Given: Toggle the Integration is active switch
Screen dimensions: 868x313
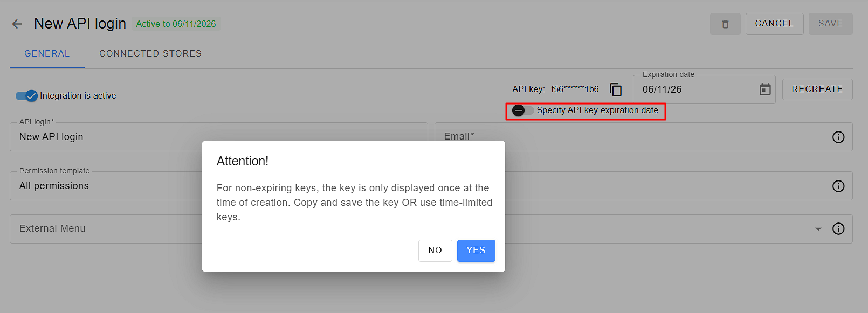Looking at the screenshot, I should coord(26,96).
